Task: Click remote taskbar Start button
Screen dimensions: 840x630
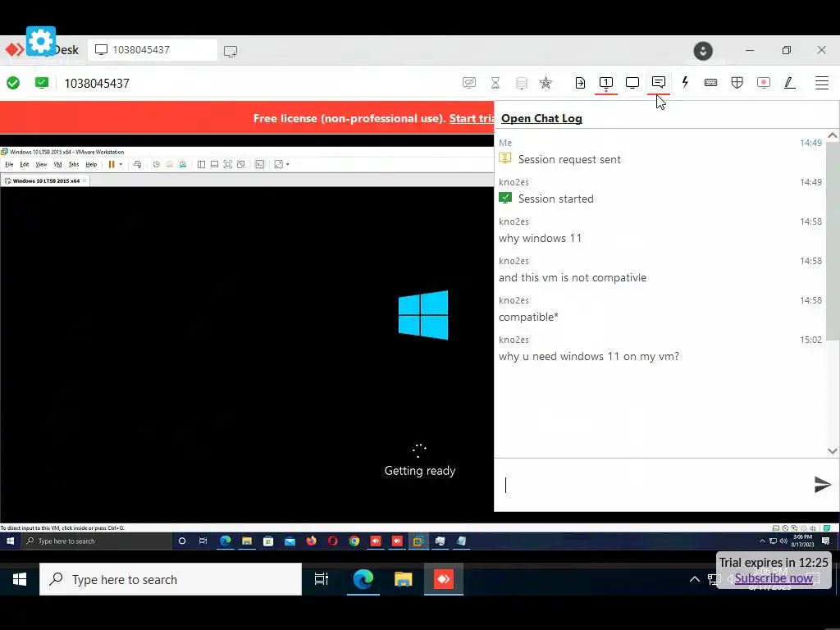Action: click(x=10, y=541)
